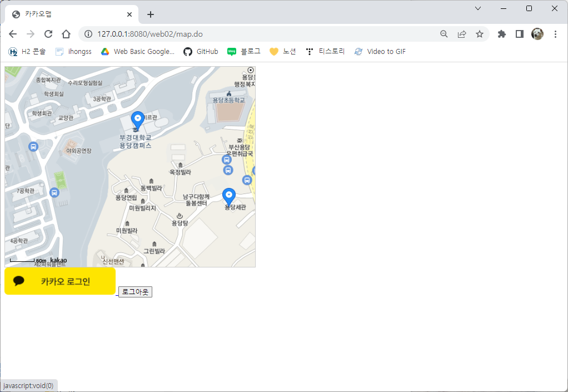Image resolution: width=568 pixels, height=392 pixels.
Task: Click the 3공학관 building label
Action: (x=102, y=99)
